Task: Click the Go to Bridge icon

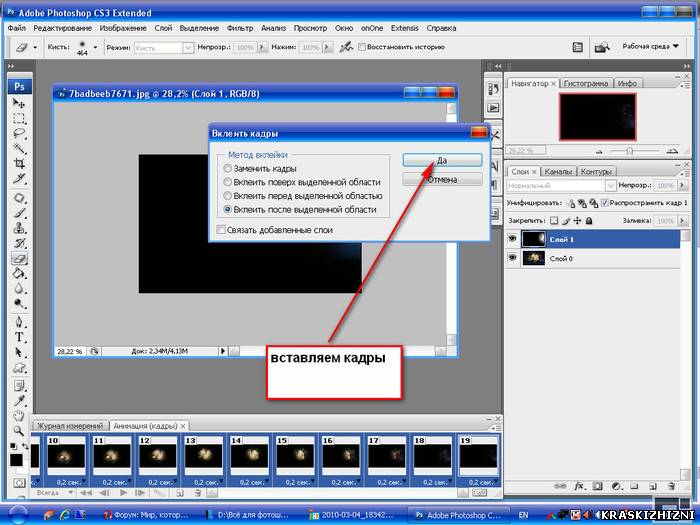Action: (x=602, y=47)
